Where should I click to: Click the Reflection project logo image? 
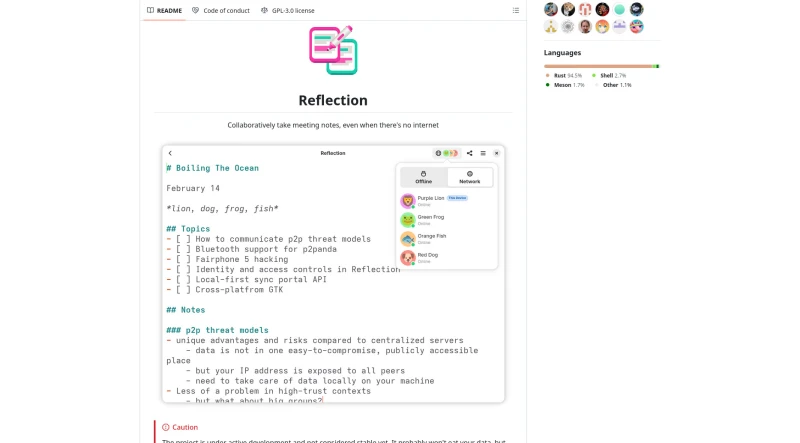(x=333, y=50)
